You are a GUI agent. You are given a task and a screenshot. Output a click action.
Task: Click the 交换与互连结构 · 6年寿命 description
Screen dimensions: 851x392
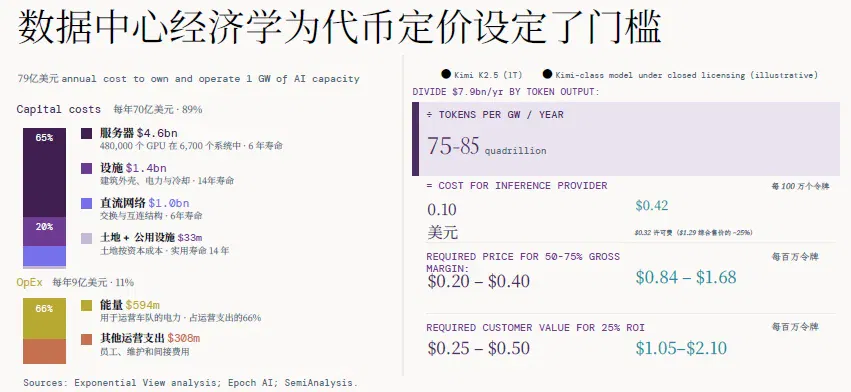click(151, 216)
